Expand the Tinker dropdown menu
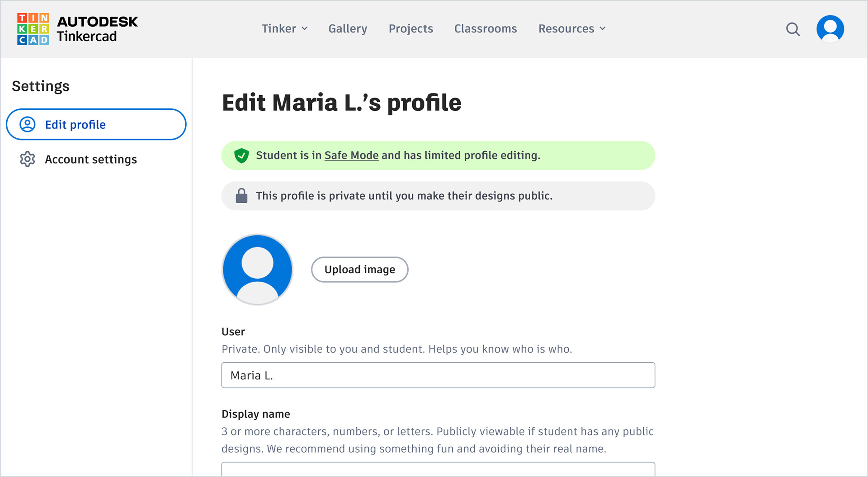The height and width of the screenshot is (477, 868). tap(284, 28)
